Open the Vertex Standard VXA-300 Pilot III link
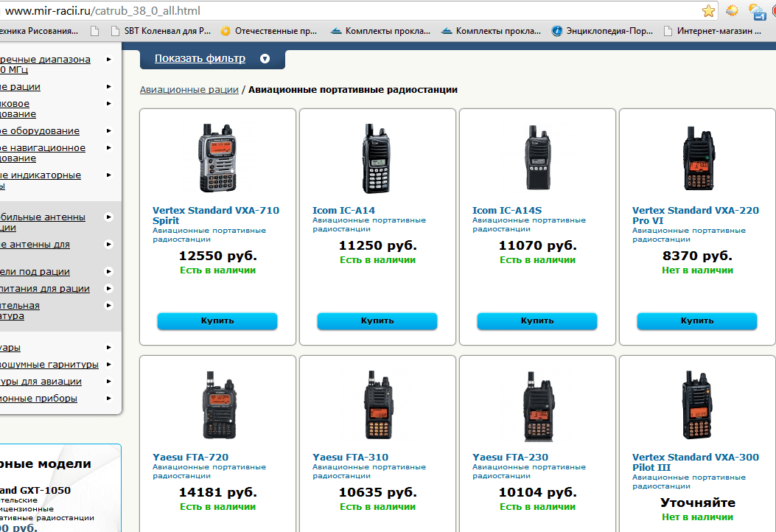Viewport: 776px width, 532px height. pos(695,462)
